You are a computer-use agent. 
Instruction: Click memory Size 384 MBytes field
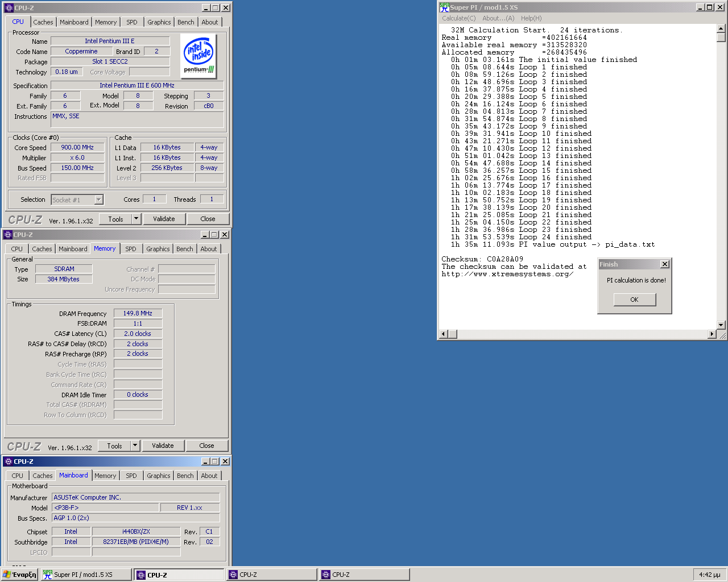(x=64, y=279)
